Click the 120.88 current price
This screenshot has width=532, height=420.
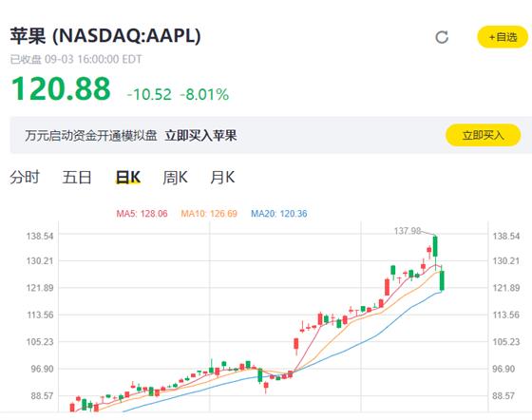click(x=61, y=88)
